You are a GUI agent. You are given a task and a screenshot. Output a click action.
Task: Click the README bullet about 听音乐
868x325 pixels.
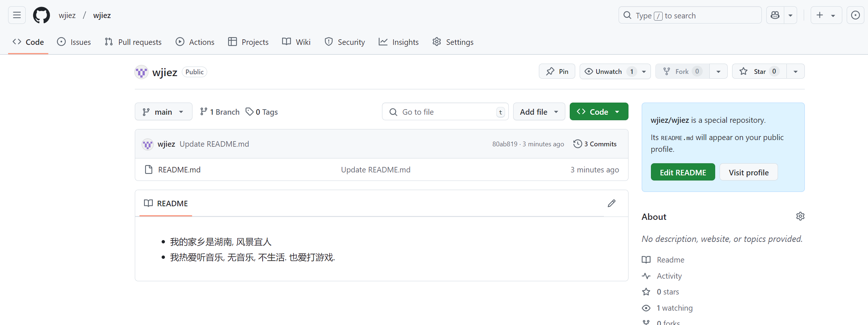pyautogui.click(x=252, y=257)
